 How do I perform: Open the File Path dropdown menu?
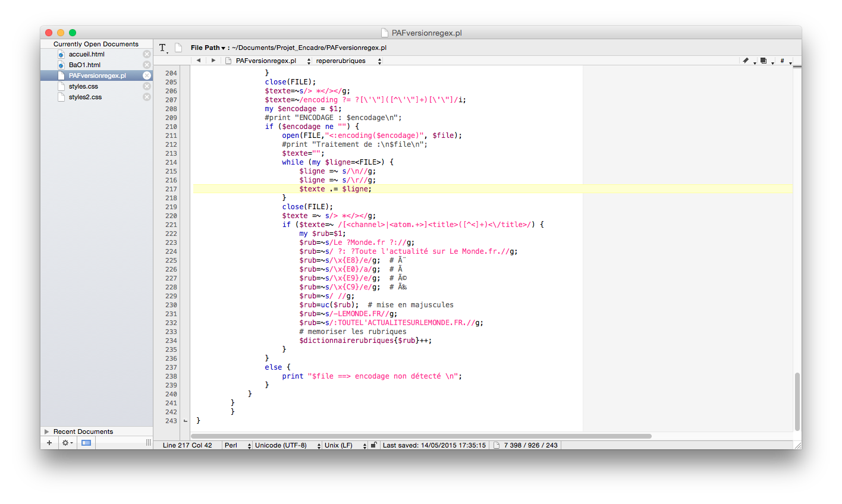[x=208, y=48]
